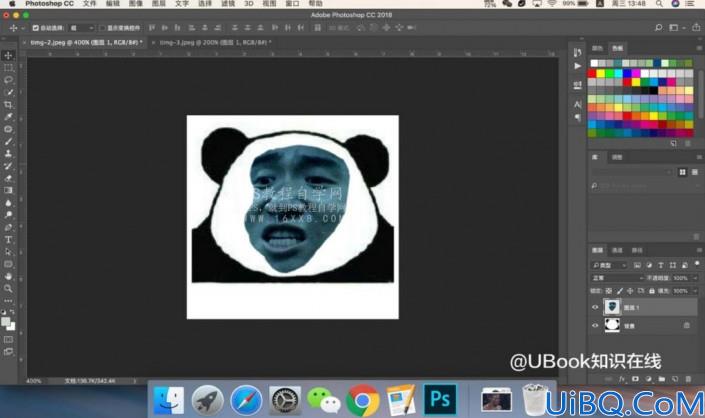The image size is (705, 418).
Task: Select the Path Selection tool
Action: pos(8,252)
